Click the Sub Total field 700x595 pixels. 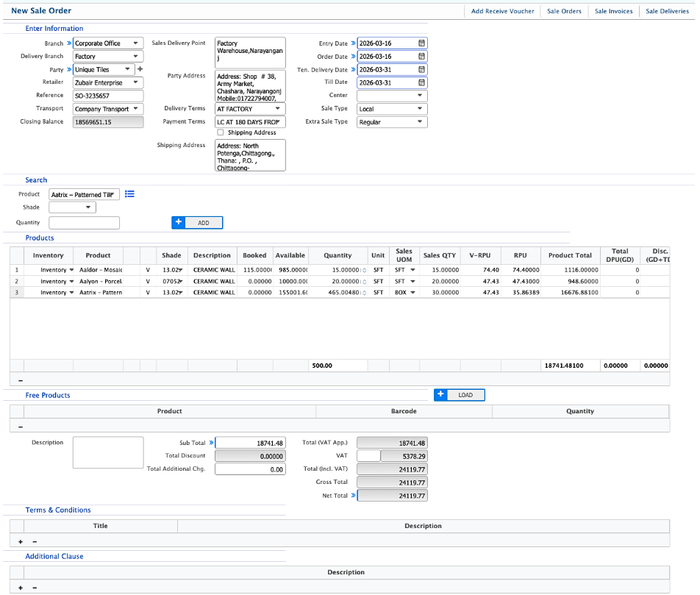(x=250, y=443)
